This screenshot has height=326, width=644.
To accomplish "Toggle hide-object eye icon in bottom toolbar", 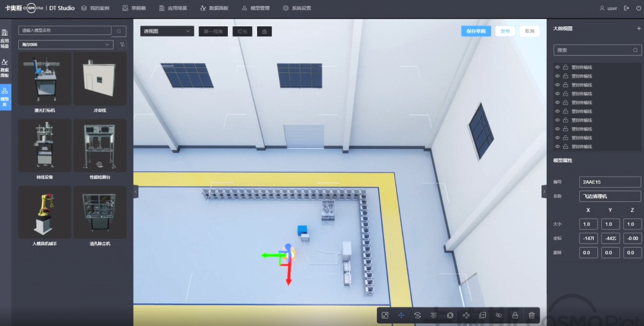I will click(499, 315).
